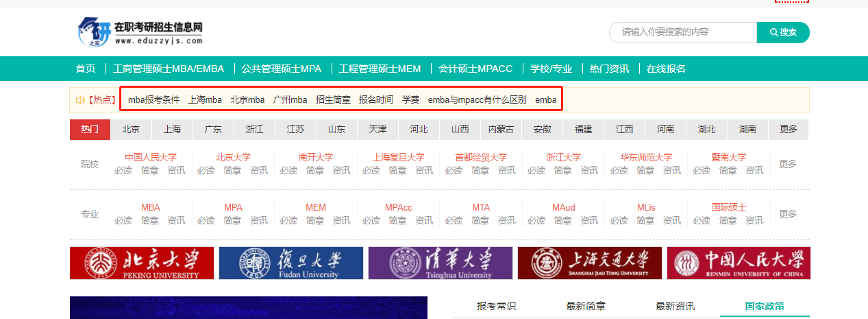Select the 内蒙古 region tab
The image size is (868, 319).
tap(501, 130)
